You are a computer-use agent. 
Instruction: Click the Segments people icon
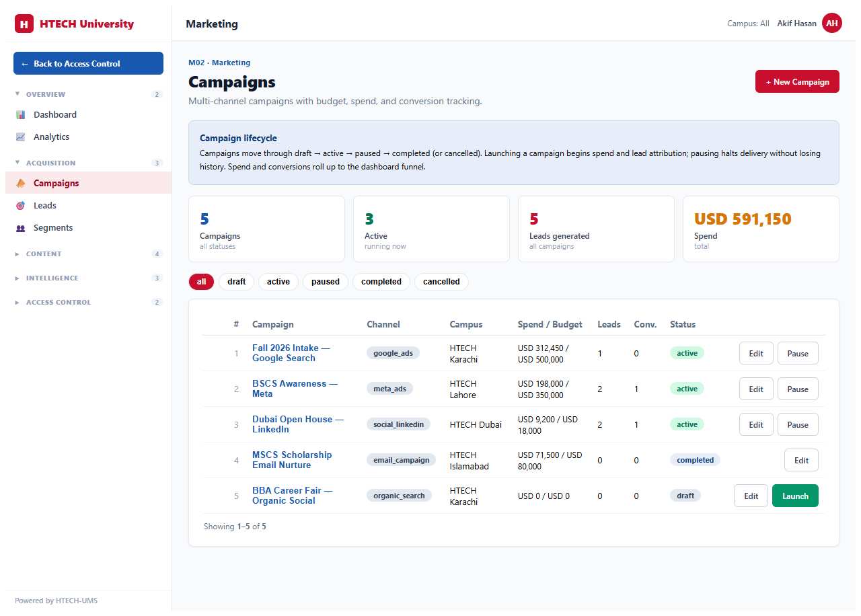pyautogui.click(x=21, y=228)
